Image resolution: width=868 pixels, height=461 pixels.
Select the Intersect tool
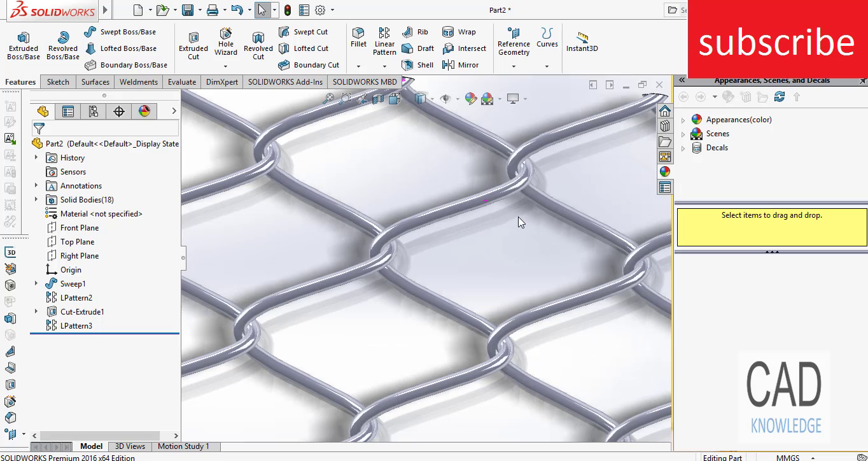(464, 48)
